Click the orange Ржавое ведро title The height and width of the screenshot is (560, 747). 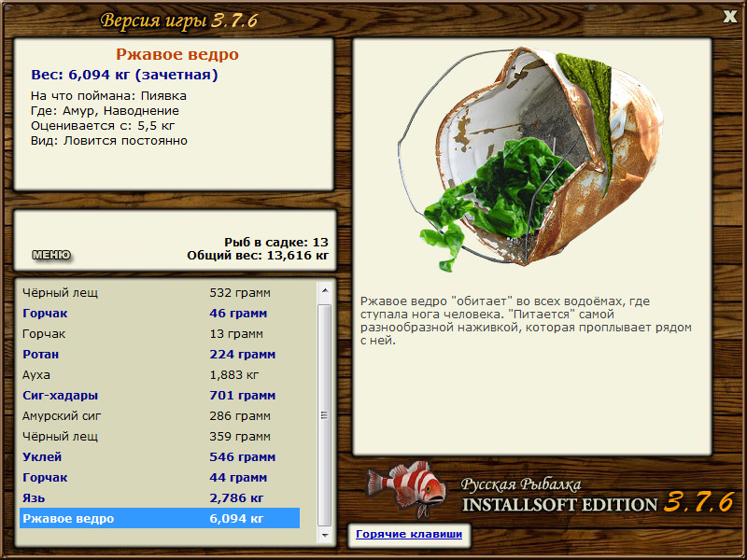[x=177, y=54]
